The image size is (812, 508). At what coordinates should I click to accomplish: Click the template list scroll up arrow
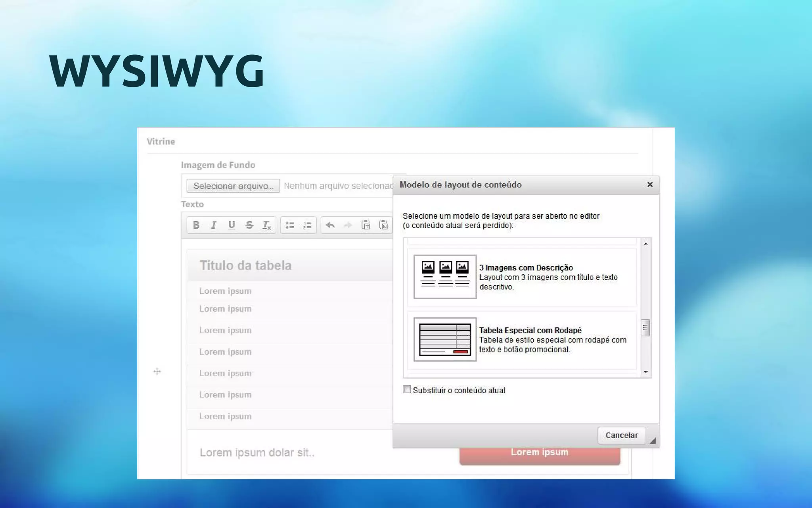(646, 244)
